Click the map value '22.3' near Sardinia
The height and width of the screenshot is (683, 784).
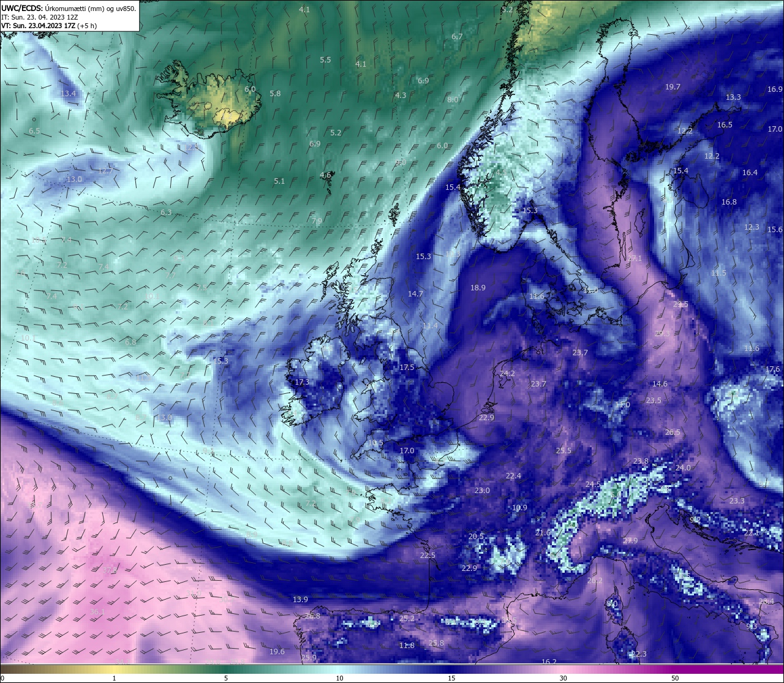click(x=639, y=654)
